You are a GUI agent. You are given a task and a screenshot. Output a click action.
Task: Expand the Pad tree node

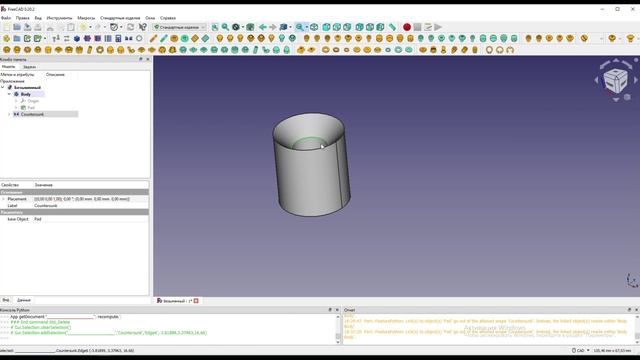pyautogui.click(x=16, y=108)
